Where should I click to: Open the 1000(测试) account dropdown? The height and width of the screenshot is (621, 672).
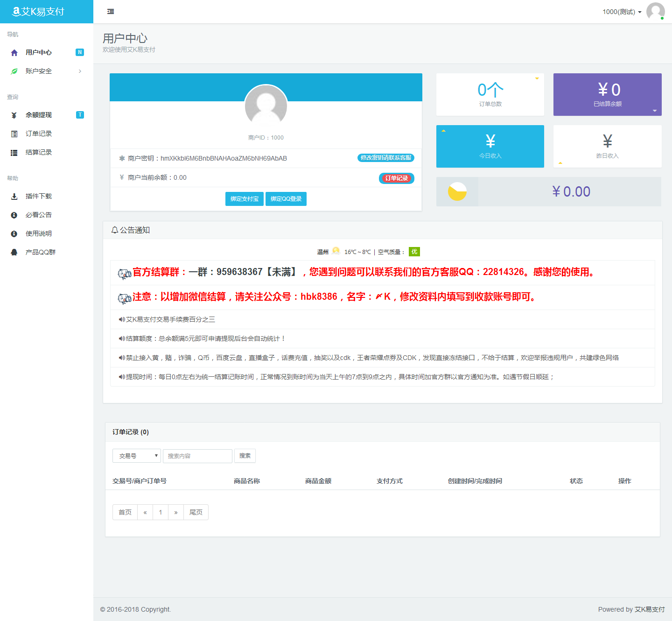point(622,12)
